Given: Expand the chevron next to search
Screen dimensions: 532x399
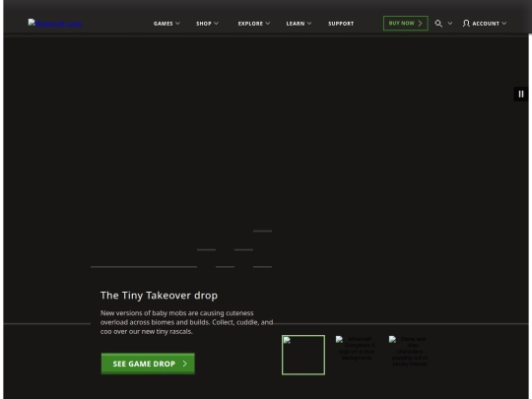Looking at the screenshot, I should tap(450, 24).
